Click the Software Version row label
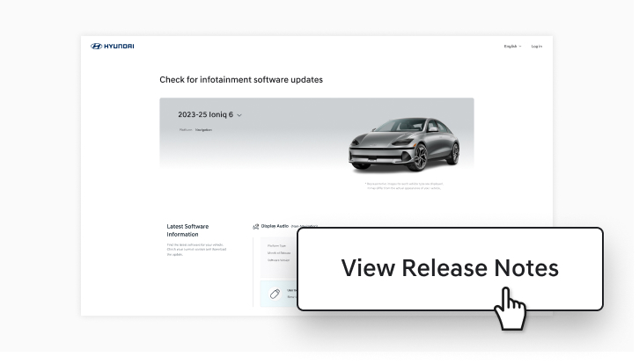Viewport: 639px width, 364px height. click(279, 260)
